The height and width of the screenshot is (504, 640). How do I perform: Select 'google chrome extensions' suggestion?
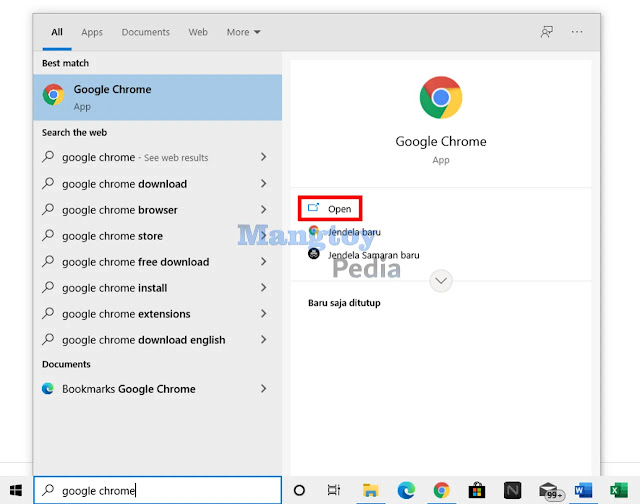click(158, 314)
